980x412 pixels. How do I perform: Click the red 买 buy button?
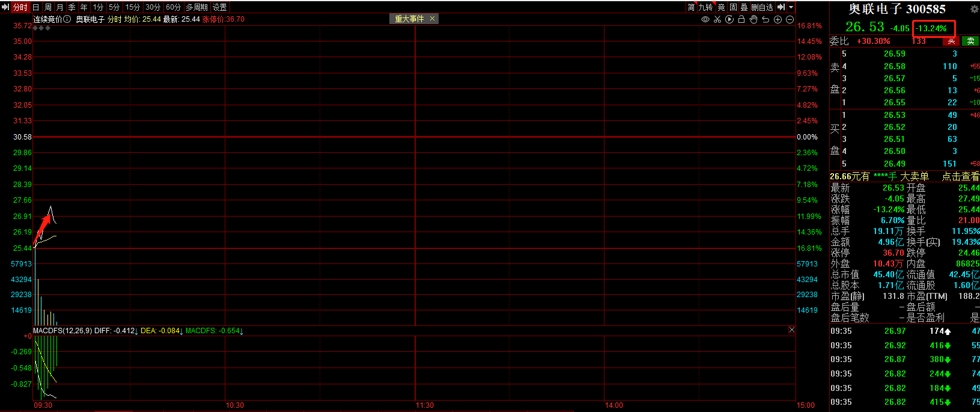(x=951, y=41)
